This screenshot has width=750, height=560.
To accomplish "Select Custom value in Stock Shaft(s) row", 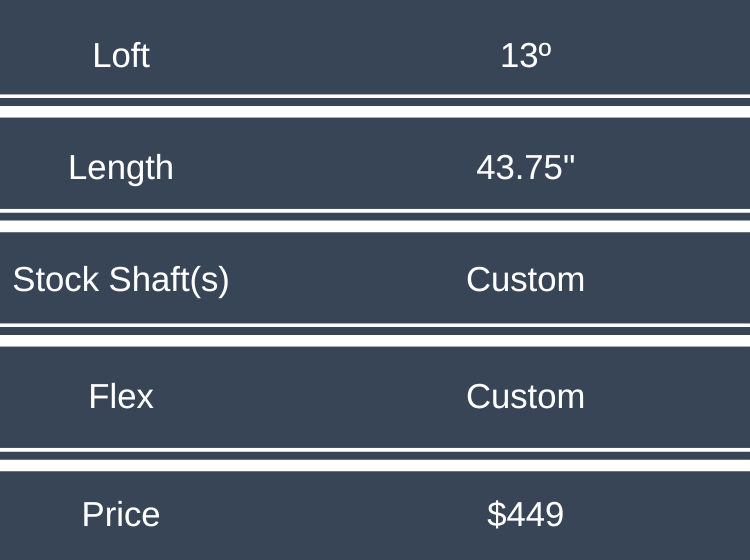I will (x=525, y=280).
